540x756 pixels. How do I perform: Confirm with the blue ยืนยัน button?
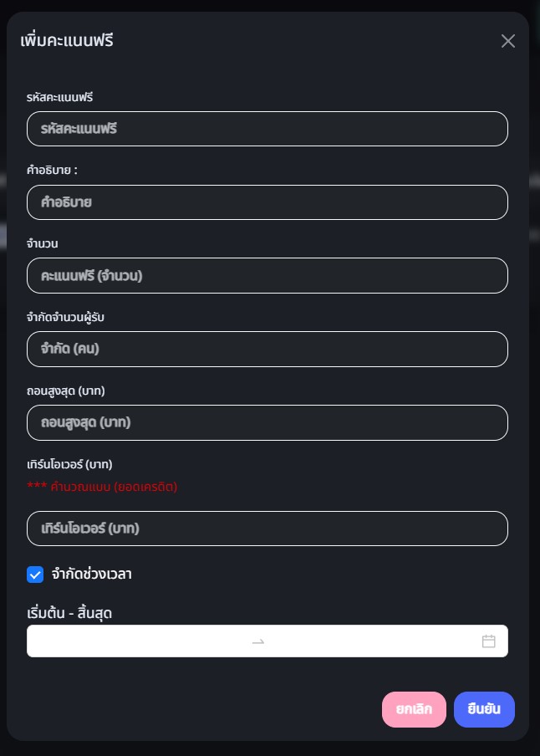[x=484, y=709]
